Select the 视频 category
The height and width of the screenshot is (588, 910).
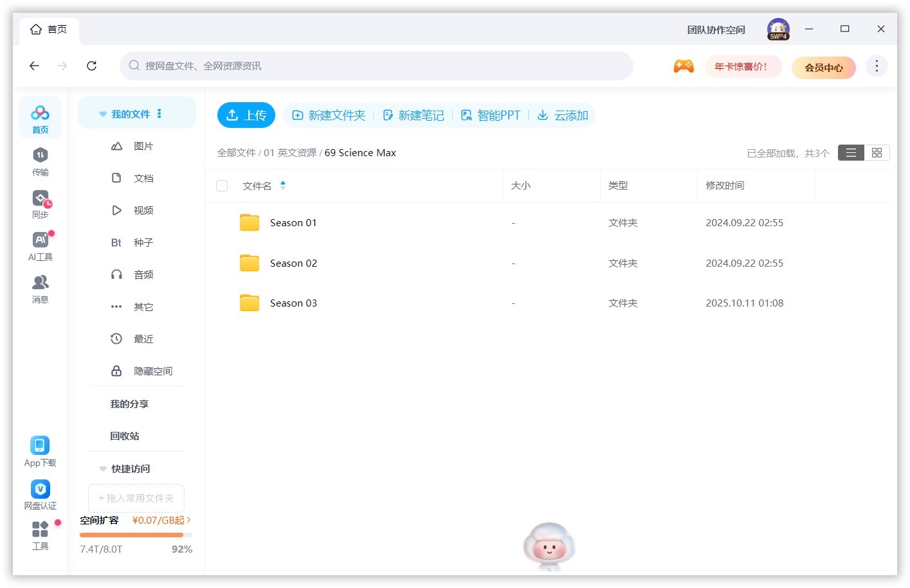[x=143, y=210]
